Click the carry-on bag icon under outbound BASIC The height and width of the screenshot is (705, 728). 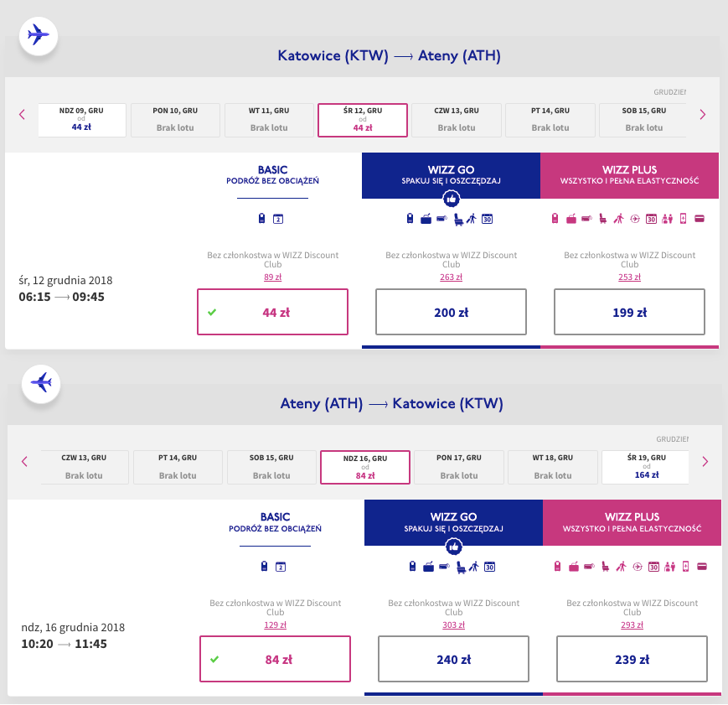262,219
